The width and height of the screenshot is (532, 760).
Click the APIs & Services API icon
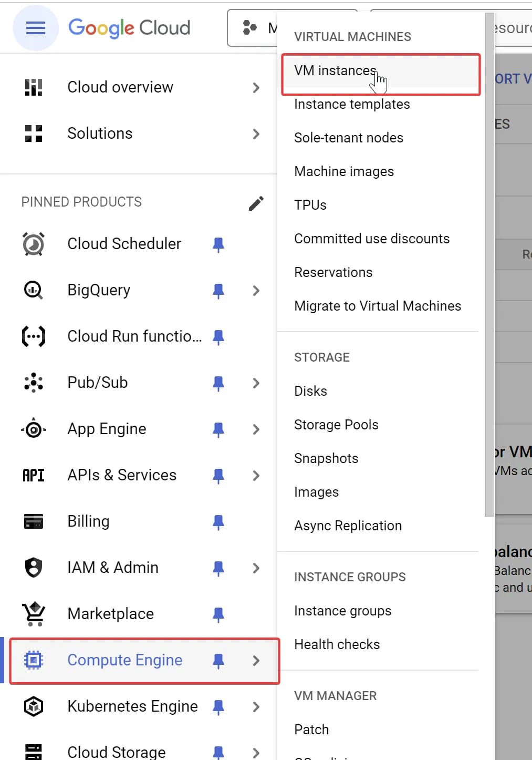click(34, 475)
